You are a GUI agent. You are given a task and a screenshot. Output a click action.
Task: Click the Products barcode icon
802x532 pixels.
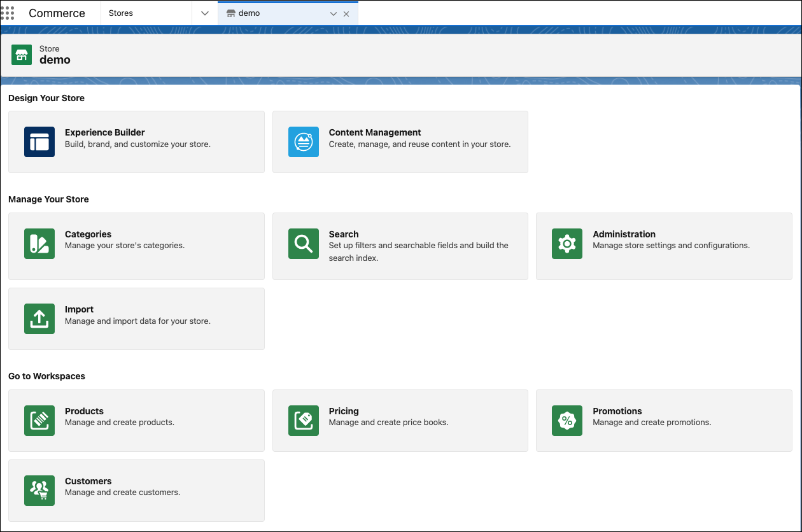39,421
